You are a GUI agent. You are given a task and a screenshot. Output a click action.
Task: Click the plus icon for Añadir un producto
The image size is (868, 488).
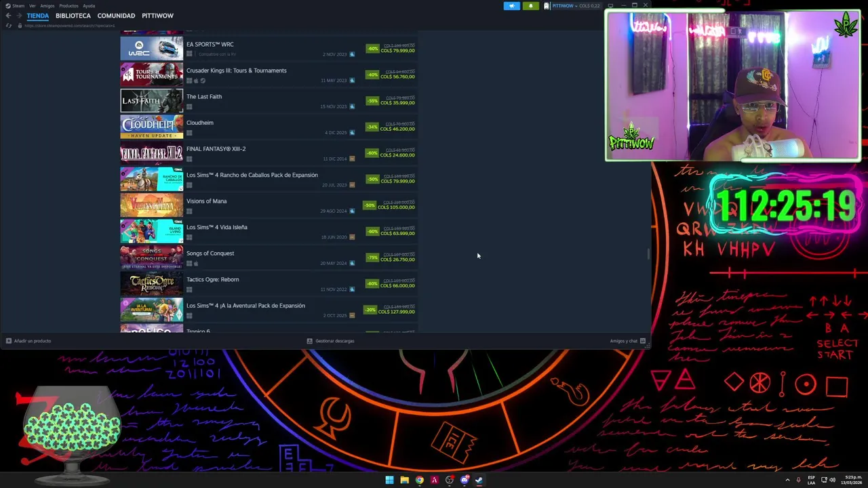coord(8,341)
